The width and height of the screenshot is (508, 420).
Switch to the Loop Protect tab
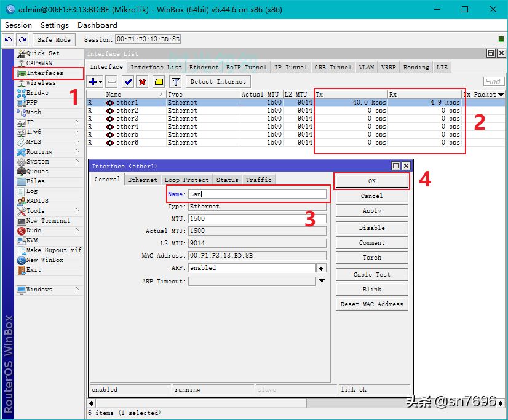coord(186,180)
